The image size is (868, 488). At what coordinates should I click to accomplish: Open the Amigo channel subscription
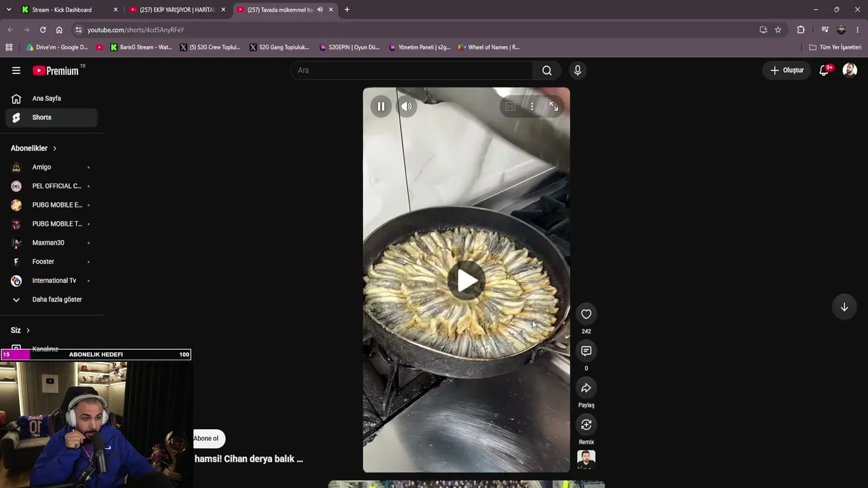point(52,167)
